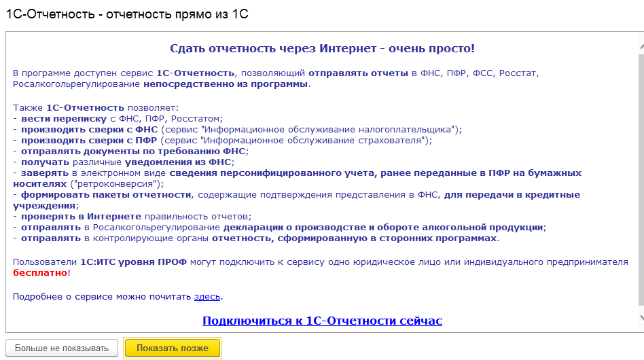
Task: Click bold text 'производить сверки с ПФР'
Action: click(x=89, y=141)
